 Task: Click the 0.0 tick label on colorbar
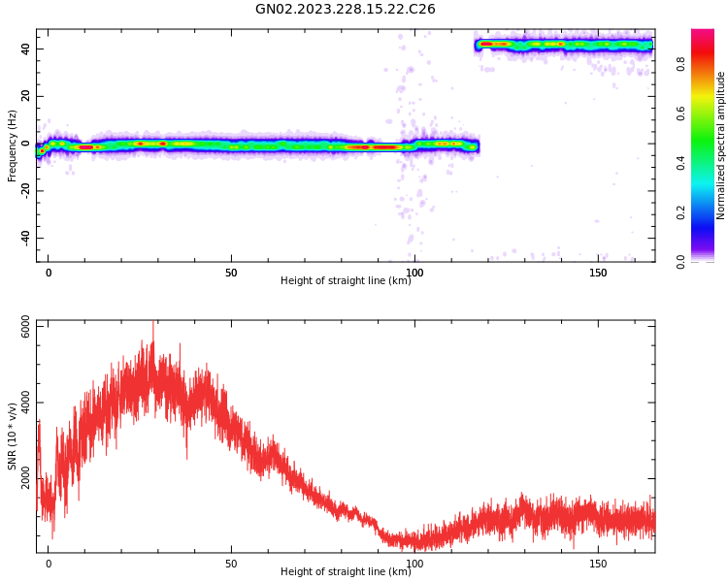pyautogui.click(x=680, y=262)
